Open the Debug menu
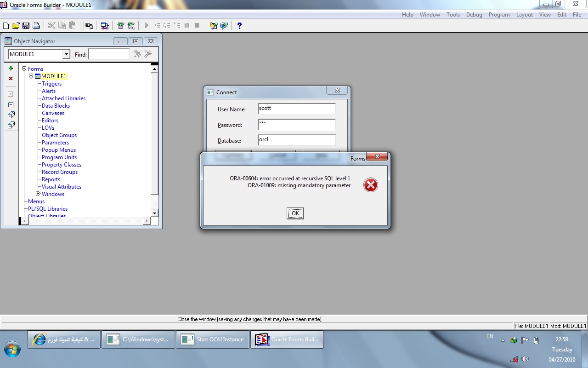This screenshot has width=588, height=368. [x=474, y=15]
